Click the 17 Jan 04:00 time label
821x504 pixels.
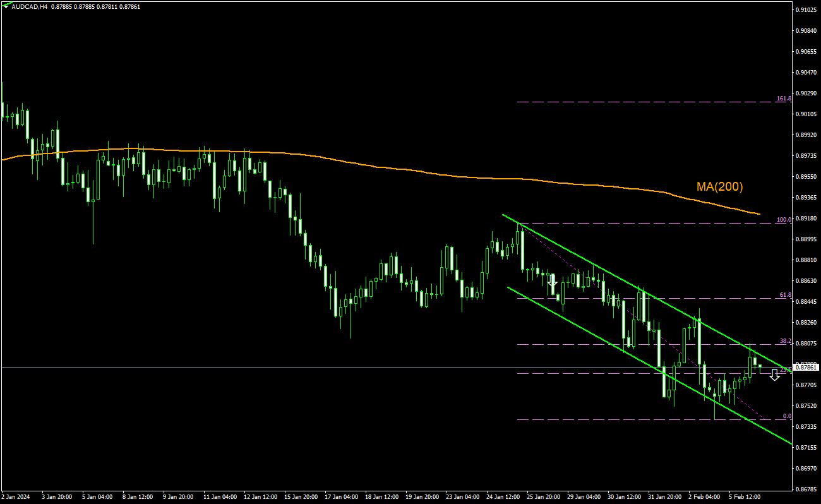coord(341,497)
